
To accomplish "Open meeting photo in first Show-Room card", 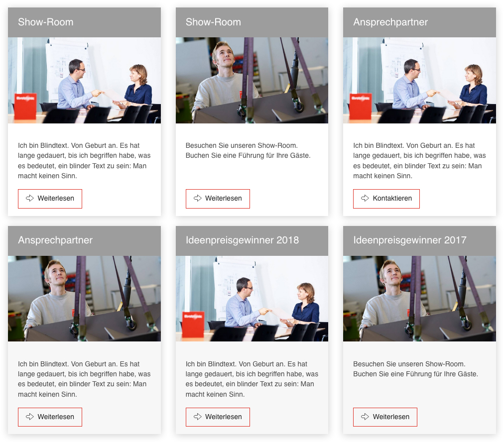I will [x=84, y=80].
